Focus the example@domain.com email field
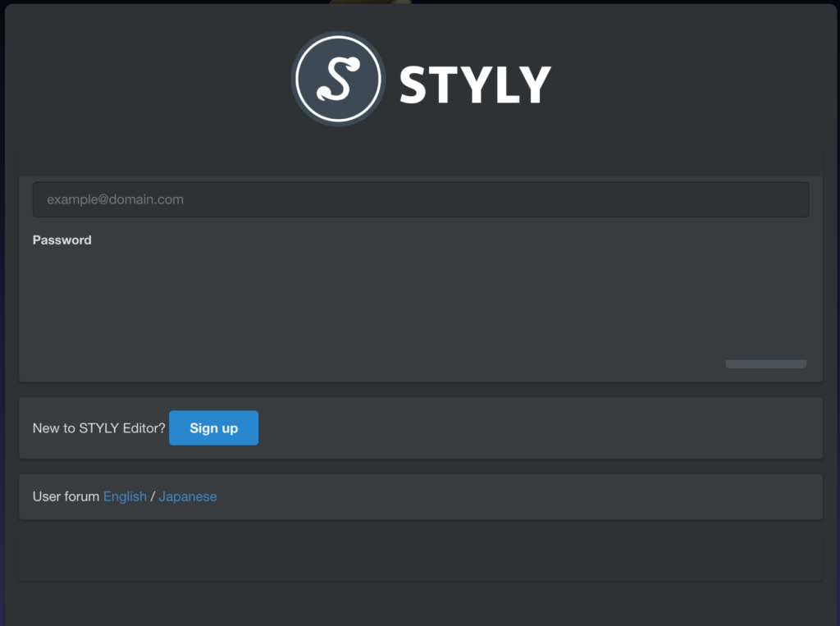840x626 pixels. click(x=421, y=199)
